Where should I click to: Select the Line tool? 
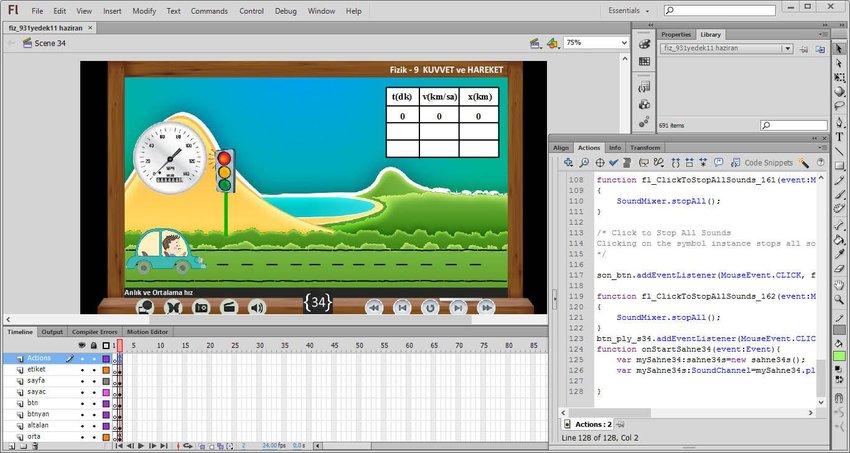pyautogui.click(x=839, y=151)
